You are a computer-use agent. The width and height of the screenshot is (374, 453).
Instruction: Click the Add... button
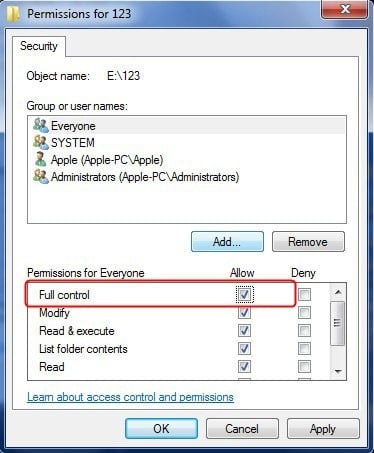click(x=227, y=242)
